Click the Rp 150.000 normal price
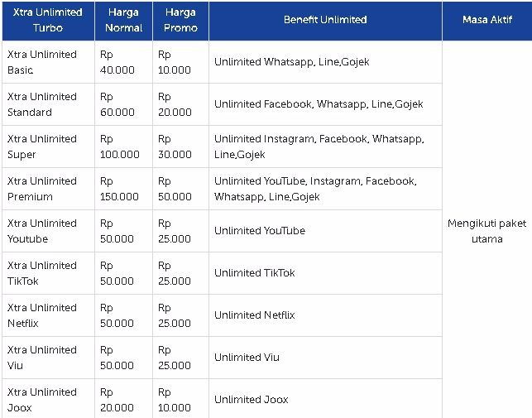 (119, 189)
